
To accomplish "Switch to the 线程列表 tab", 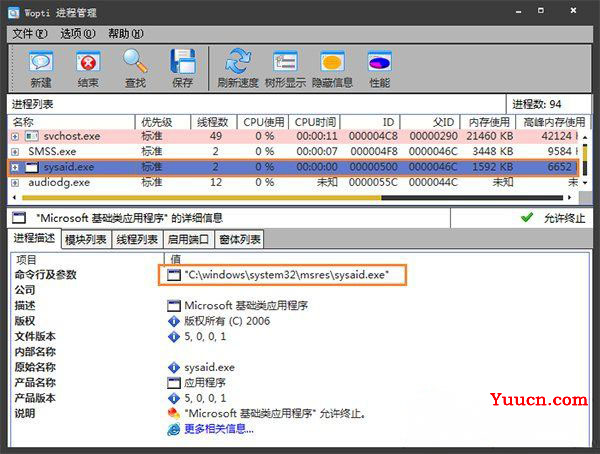I will click(x=137, y=240).
